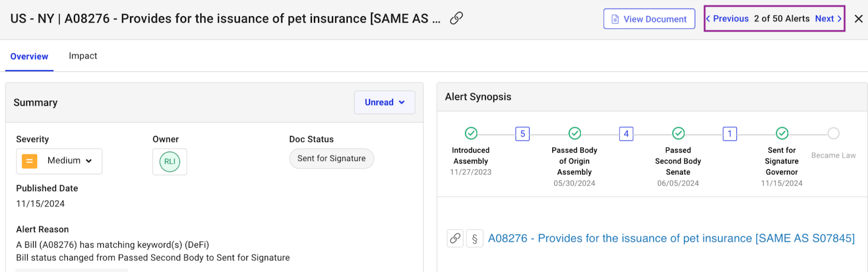
Task: Open the numbered badge 4 on timeline
Action: pos(626,134)
